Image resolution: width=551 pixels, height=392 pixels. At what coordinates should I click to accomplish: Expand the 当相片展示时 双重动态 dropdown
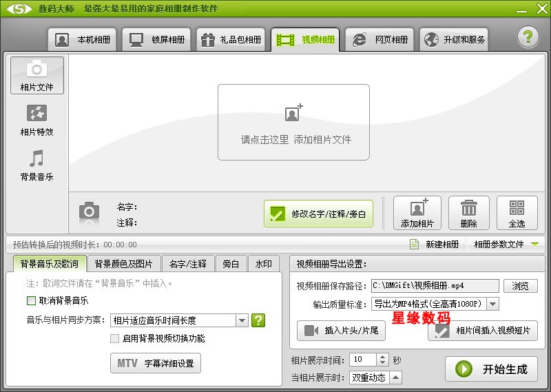click(395, 378)
